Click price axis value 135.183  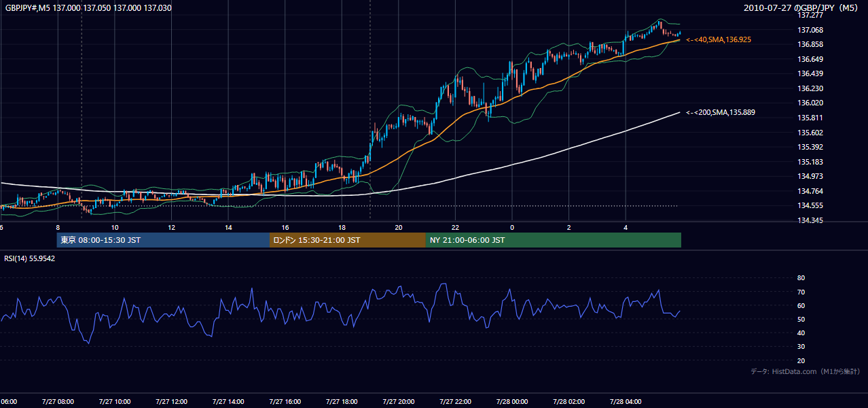coord(810,162)
